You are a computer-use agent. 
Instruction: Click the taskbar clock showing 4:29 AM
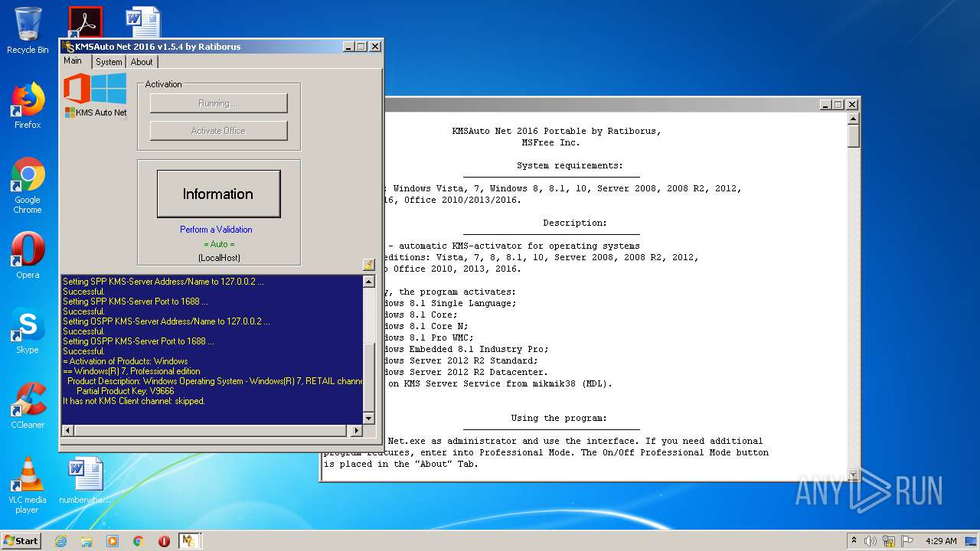pyautogui.click(x=941, y=541)
